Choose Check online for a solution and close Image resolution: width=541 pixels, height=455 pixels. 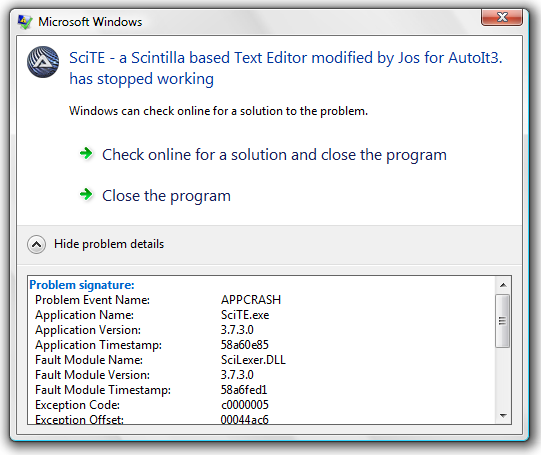tap(274, 155)
